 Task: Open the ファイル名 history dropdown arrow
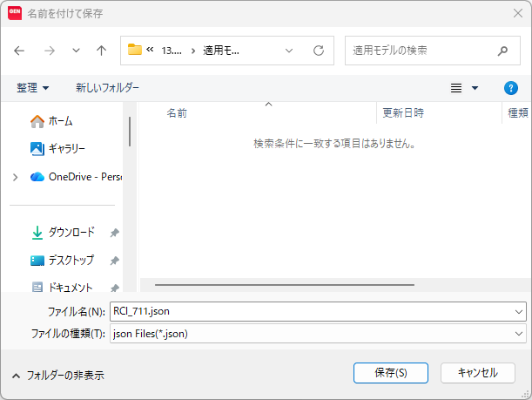pyautogui.click(x=518, y=311)
